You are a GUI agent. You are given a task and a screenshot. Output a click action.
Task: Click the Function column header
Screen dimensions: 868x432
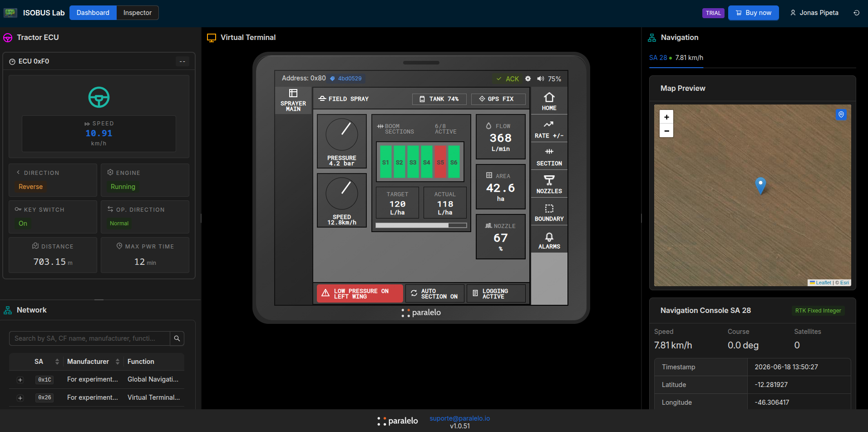tap(141, 362)
